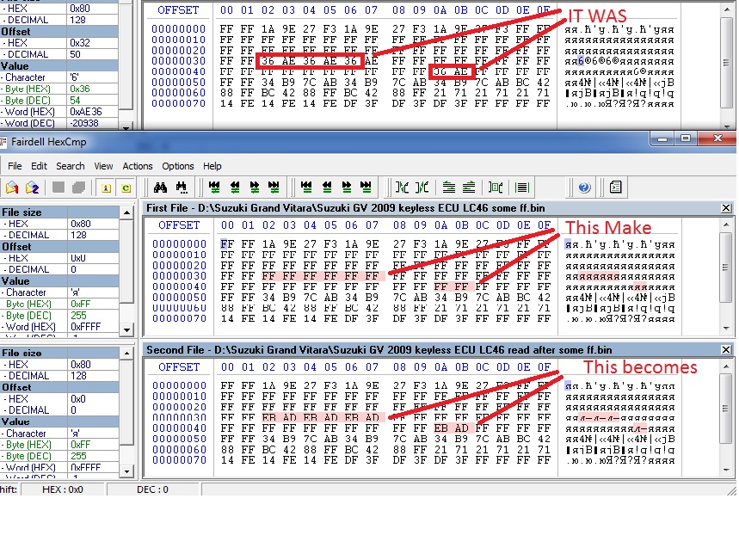Open the Search menu

pyautogui.click(x=71, y=166)
